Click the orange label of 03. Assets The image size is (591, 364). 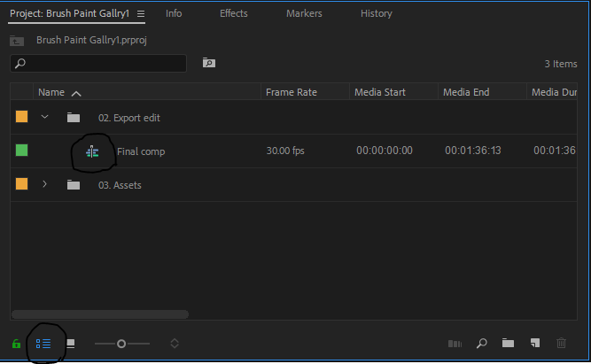[x=21, y=184]
